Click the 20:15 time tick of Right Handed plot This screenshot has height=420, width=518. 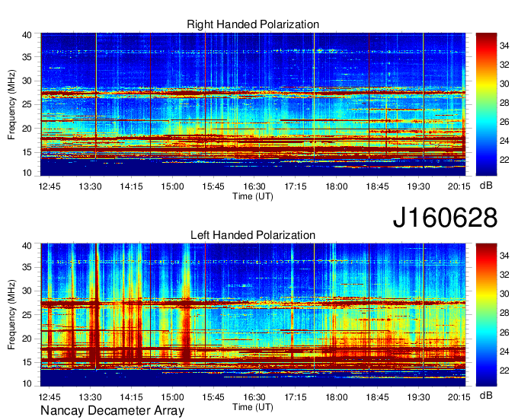[459, 186]
